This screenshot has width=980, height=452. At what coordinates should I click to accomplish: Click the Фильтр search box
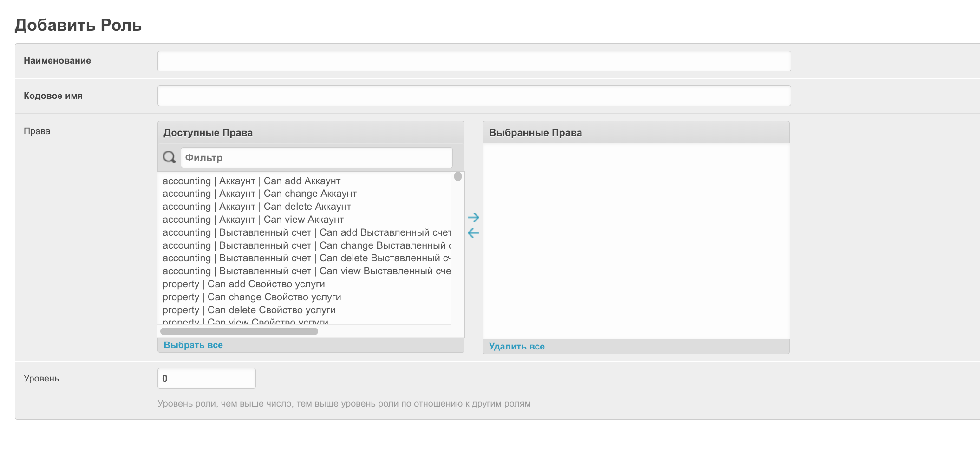click(x=316, y=158)
